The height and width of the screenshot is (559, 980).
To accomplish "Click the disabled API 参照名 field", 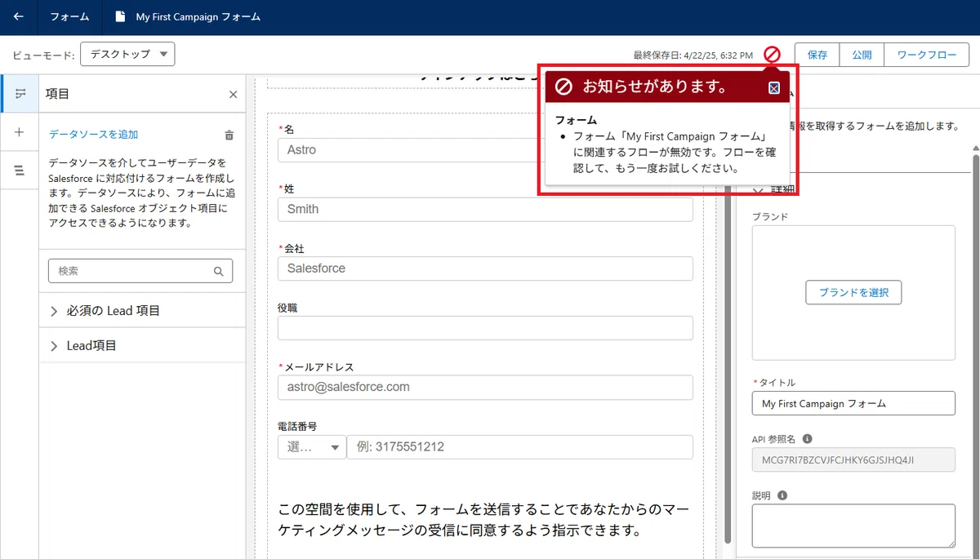I will click(x=853, y=459).
